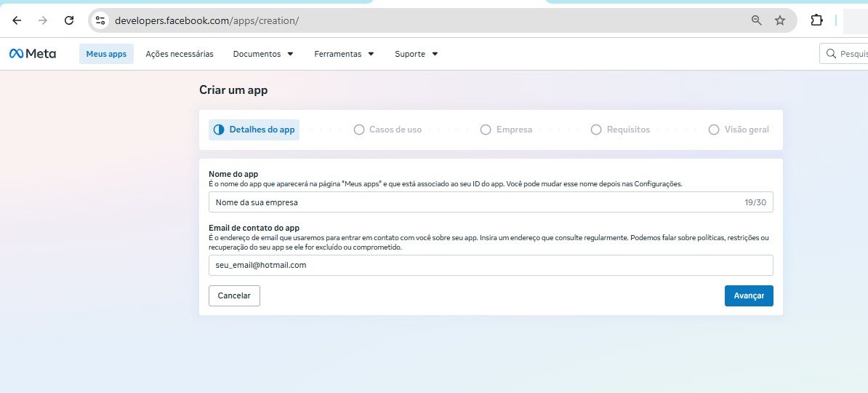Click the Nome do app label

point(233,174)
